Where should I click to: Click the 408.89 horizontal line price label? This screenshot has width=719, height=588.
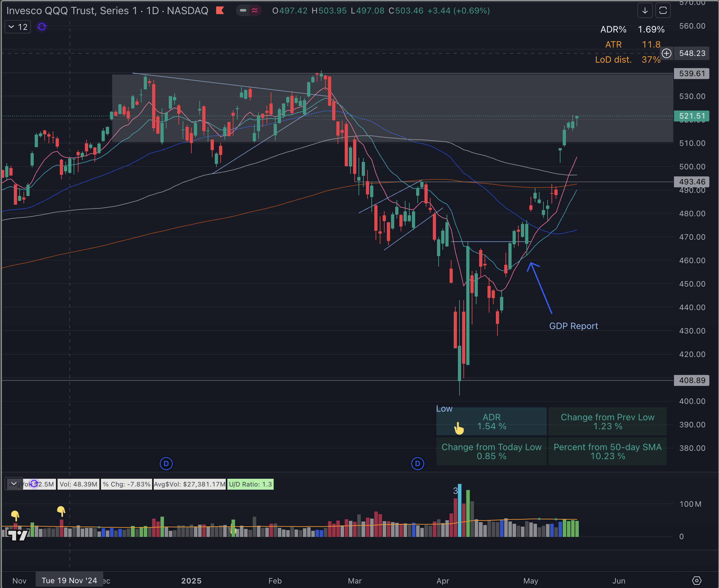[x=692, y=380]
